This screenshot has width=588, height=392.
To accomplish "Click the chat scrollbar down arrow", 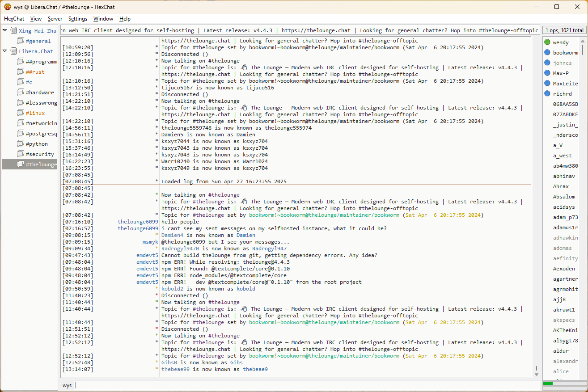I will (x=537, y=374).
